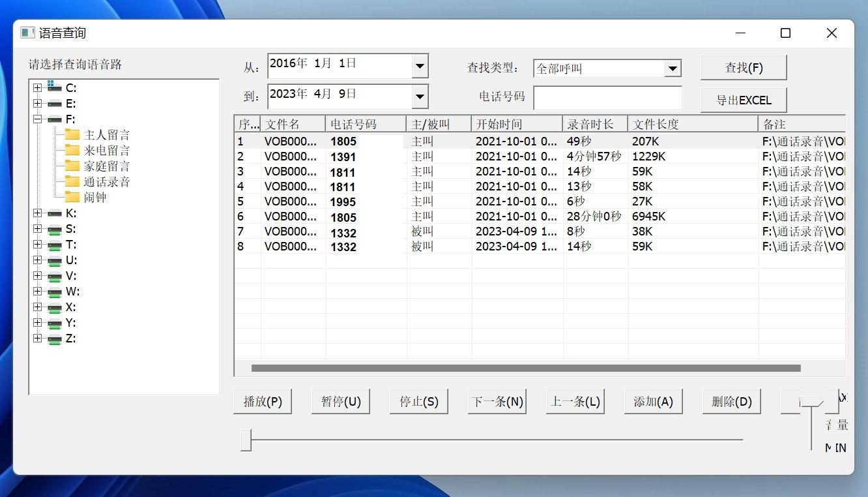Select row 2 with duration 4分钟57秒
This screenshot has height=497, width=868.
(540, 157)
